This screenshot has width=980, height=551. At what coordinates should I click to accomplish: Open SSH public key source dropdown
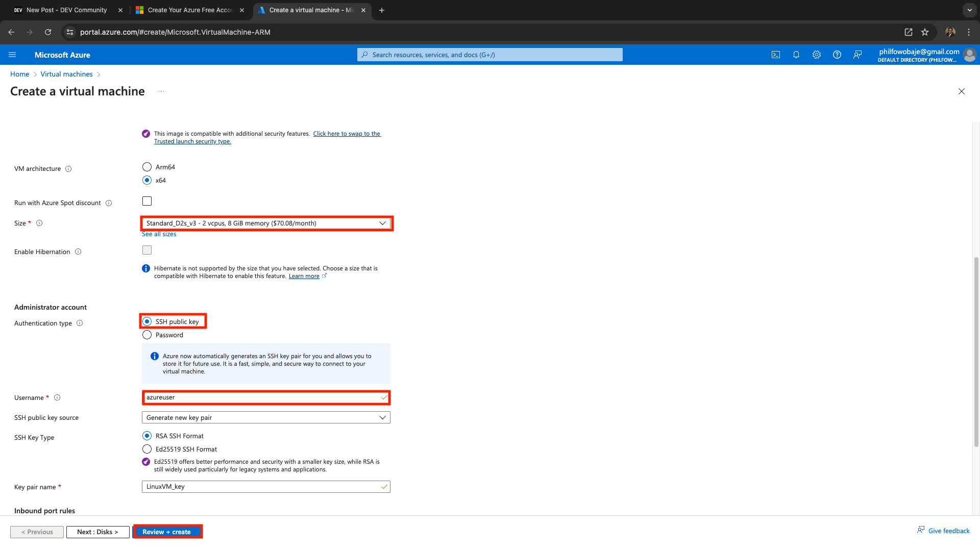tap(265, 417)
